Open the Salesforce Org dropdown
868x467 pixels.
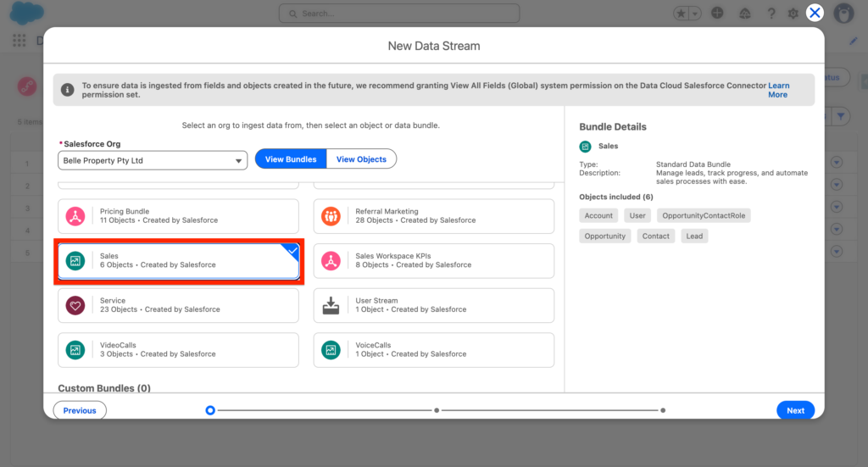point(153,160)
